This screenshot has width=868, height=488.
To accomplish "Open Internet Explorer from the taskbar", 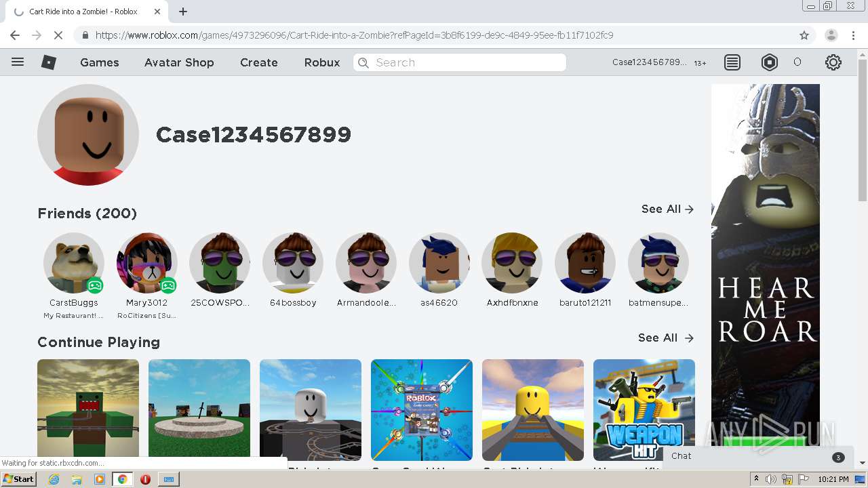I will (x=54, y=479).
